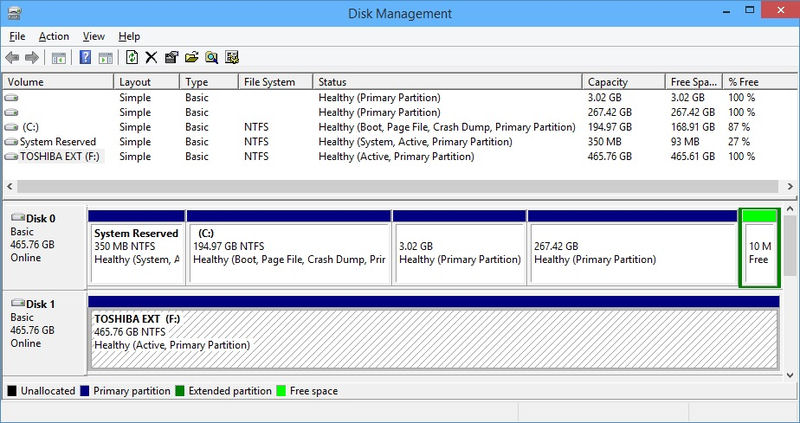Image resolution: width=800 pixels, height=423 pixels.
Task: Click the 465.61 GB free space cell
Action: click(693, 157)
